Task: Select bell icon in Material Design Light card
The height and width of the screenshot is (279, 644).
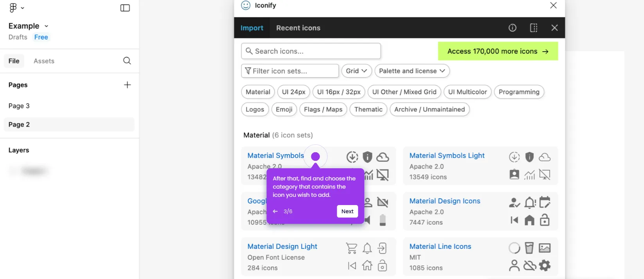Action: pos(367,248)
